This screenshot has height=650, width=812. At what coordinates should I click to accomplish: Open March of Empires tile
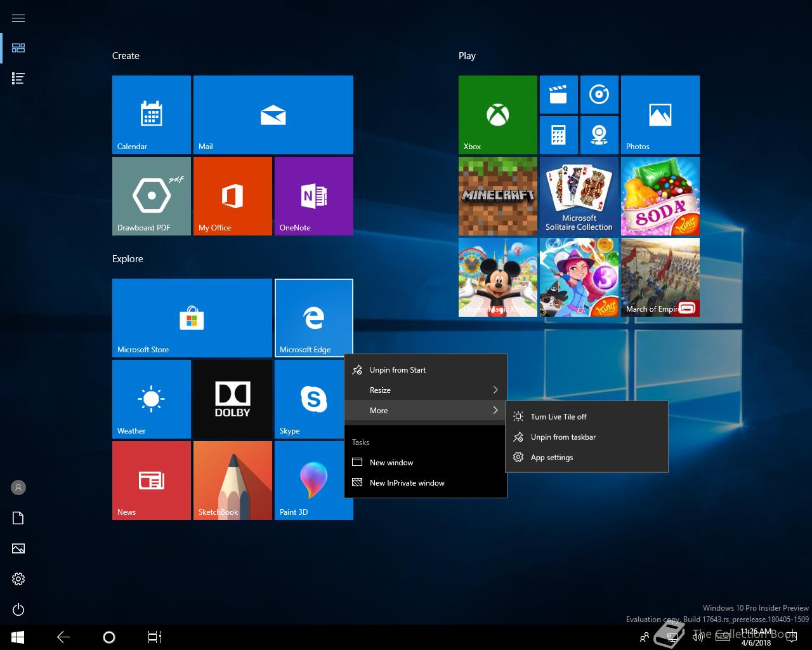click(660, 277)
